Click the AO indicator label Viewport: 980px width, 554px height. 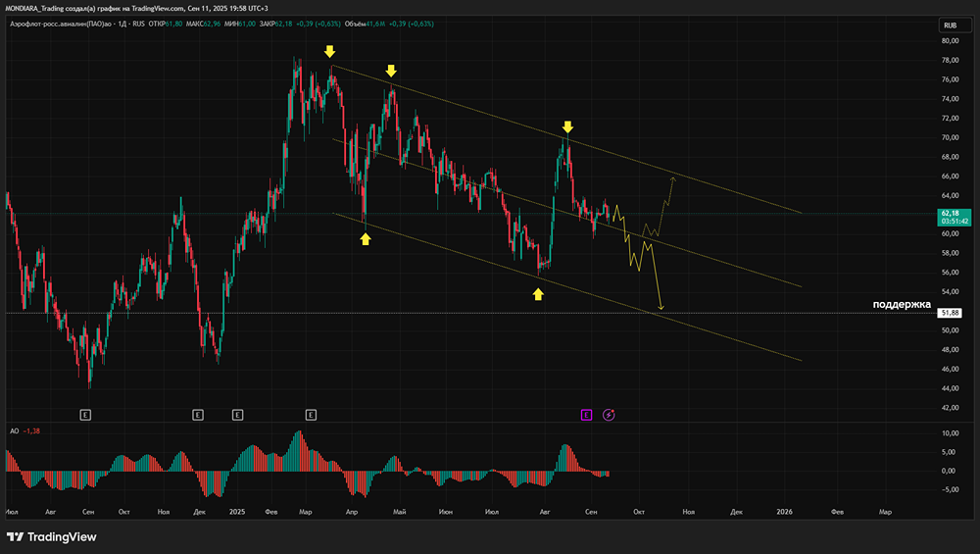(15, 430)
